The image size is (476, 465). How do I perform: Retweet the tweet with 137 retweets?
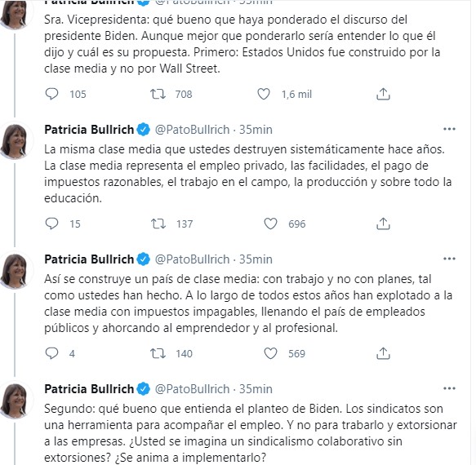click(158, 224)
